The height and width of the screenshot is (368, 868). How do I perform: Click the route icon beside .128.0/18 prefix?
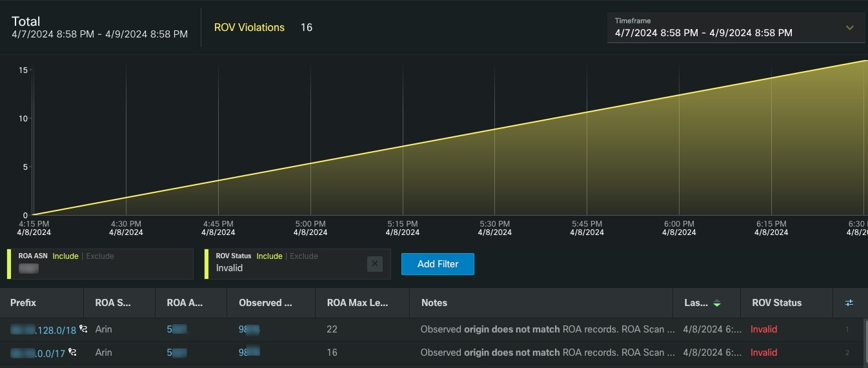click(83, 329)
